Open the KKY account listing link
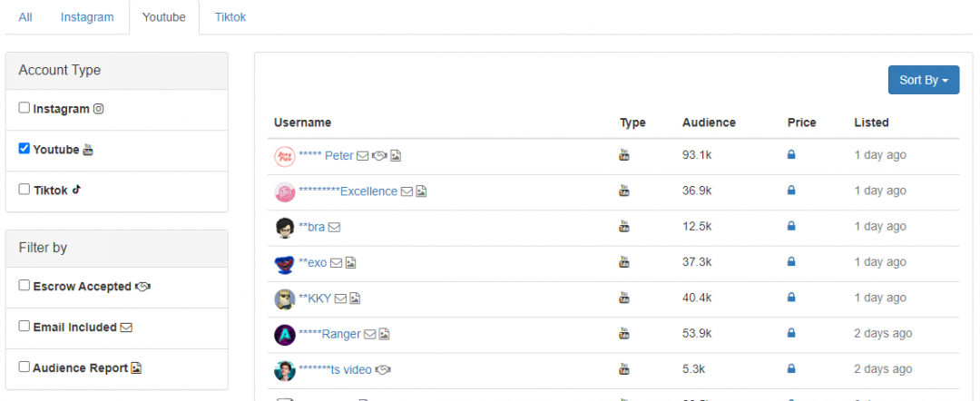The image size is (980, 401). pos(315,298)
